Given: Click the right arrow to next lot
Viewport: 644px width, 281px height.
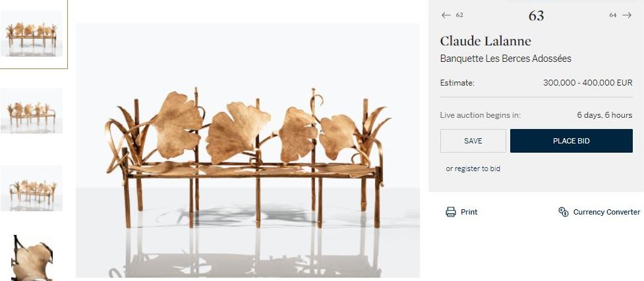Looking at the screenshot, I should pyautogui.click(x=627, y=15).
